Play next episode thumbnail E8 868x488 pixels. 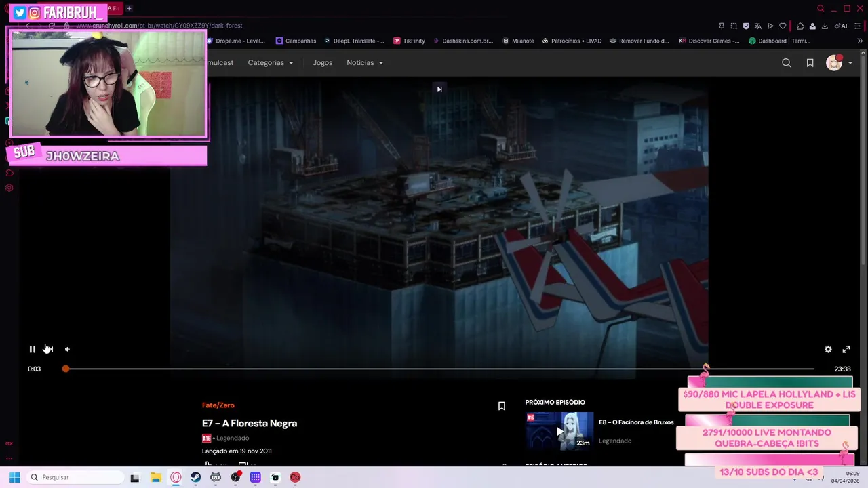click(559, 431)
